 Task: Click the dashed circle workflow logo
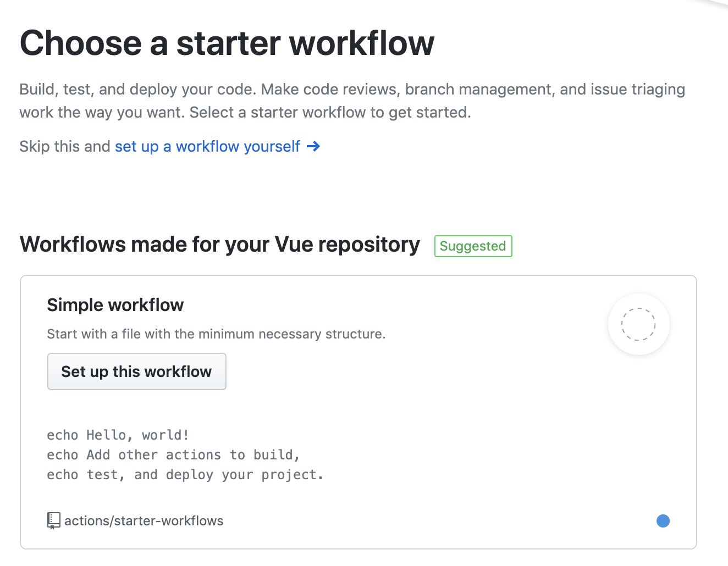coord(638,324)
